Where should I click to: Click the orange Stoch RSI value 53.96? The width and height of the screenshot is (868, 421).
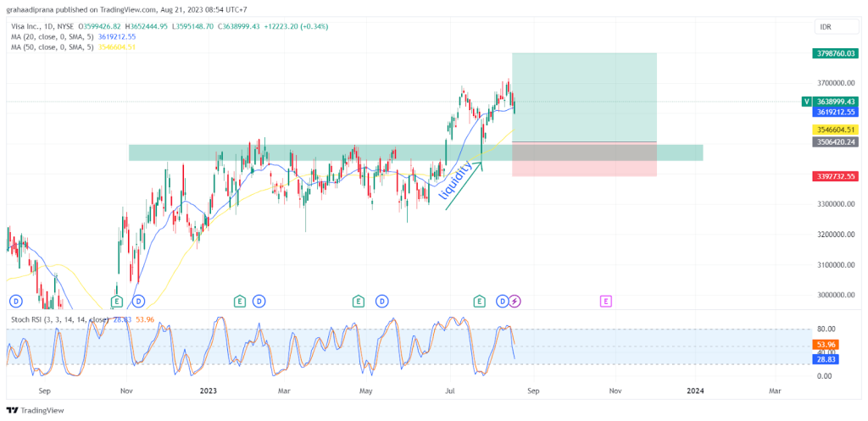pos(826,344)
